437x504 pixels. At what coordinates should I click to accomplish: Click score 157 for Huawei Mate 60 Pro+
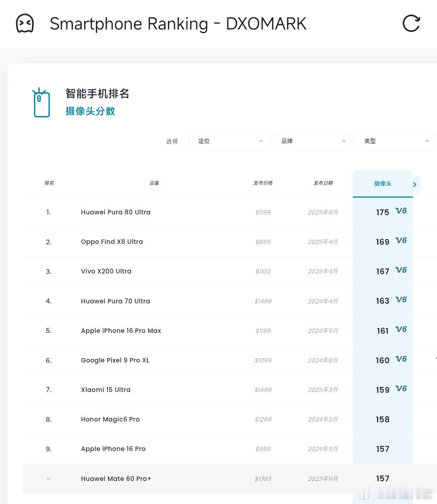click(383, 479)
